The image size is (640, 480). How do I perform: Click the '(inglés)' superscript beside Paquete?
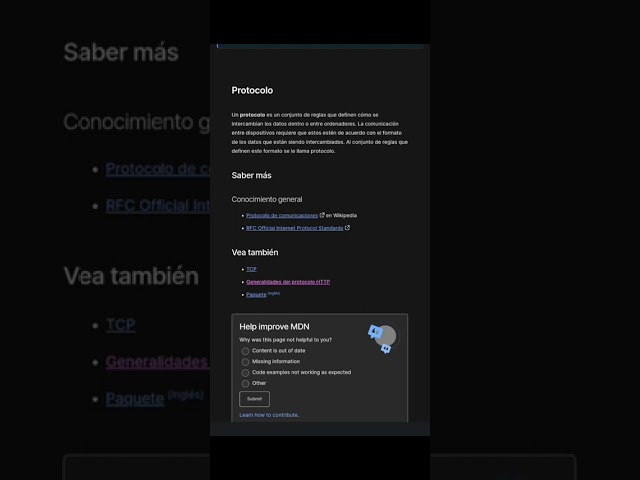coord(274,293)
